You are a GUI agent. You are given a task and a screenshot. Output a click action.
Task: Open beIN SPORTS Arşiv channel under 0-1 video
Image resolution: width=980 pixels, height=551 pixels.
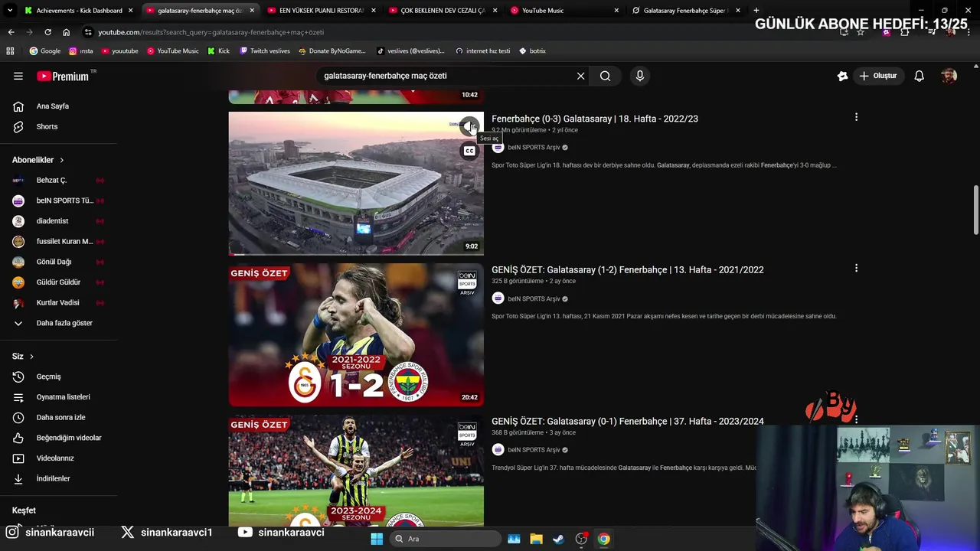pos(534,450)
